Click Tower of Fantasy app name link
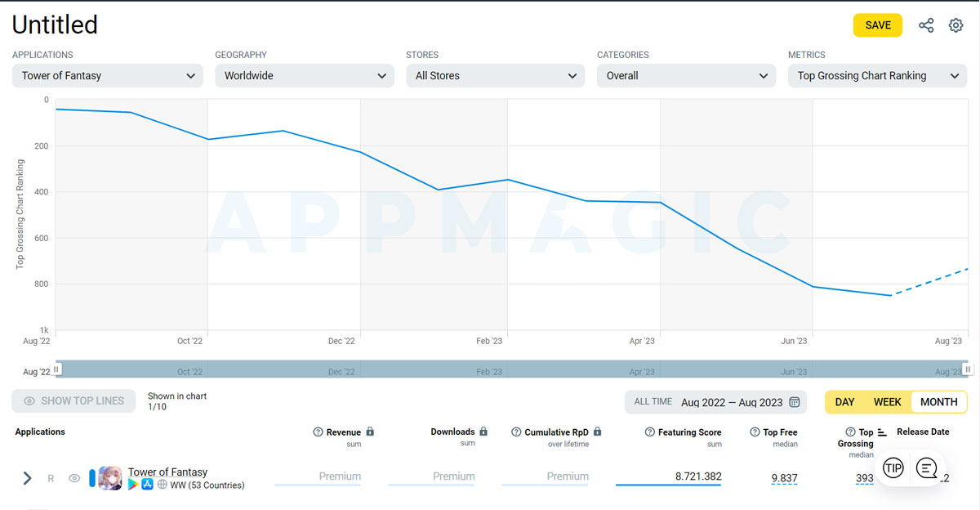980x510 pixels. 167,472
